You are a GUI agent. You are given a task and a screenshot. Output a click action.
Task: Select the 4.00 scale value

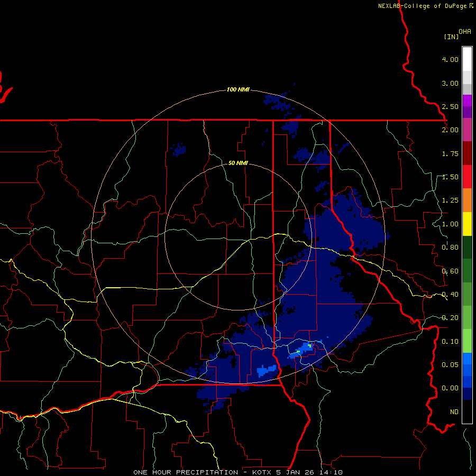(x=450, y=59)
